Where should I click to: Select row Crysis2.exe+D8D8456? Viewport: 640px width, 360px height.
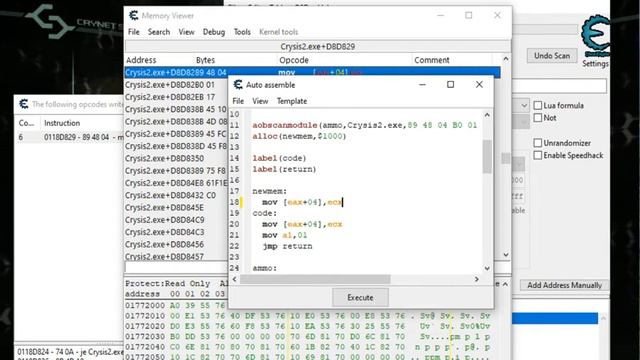pyautogui.click(x=176, y=244)
